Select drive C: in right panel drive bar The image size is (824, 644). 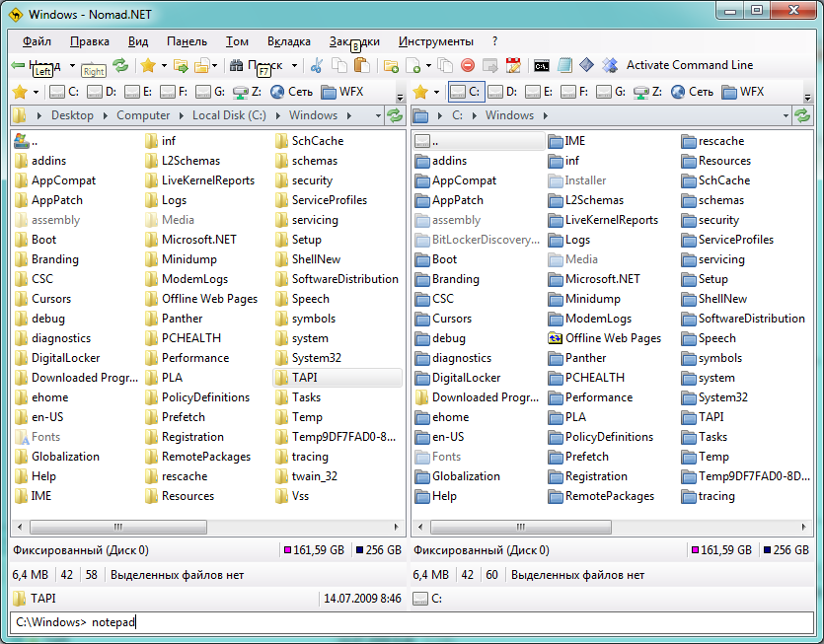pyautogui.click(x=466, y=92)
